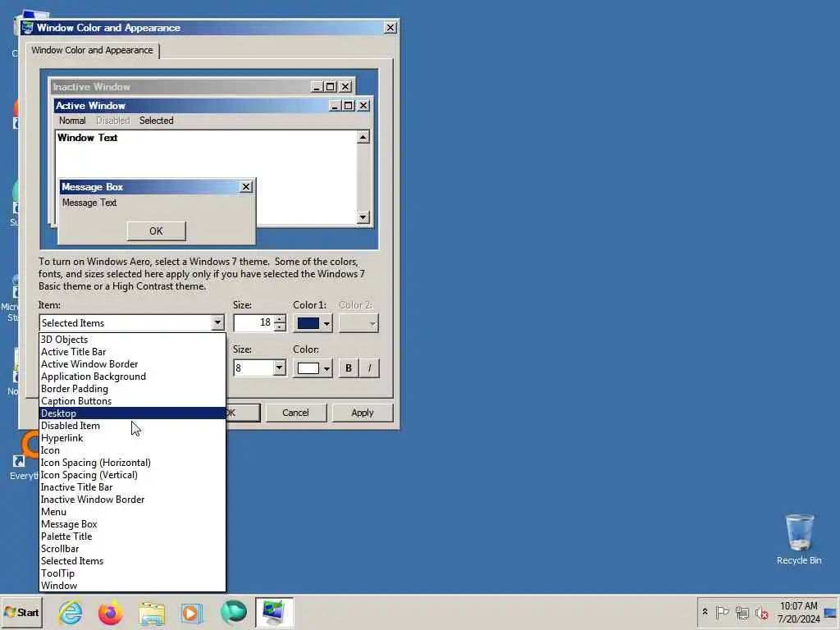Click the preview scrollbar down arrow
The height and width of the screenshot is (630, 840).
[x=363, y=217]
